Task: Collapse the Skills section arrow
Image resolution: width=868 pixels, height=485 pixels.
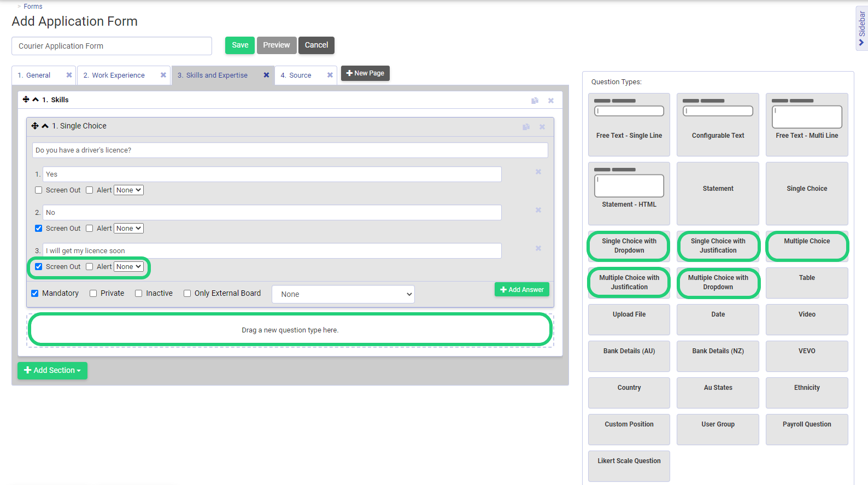Action: (36, 100)
